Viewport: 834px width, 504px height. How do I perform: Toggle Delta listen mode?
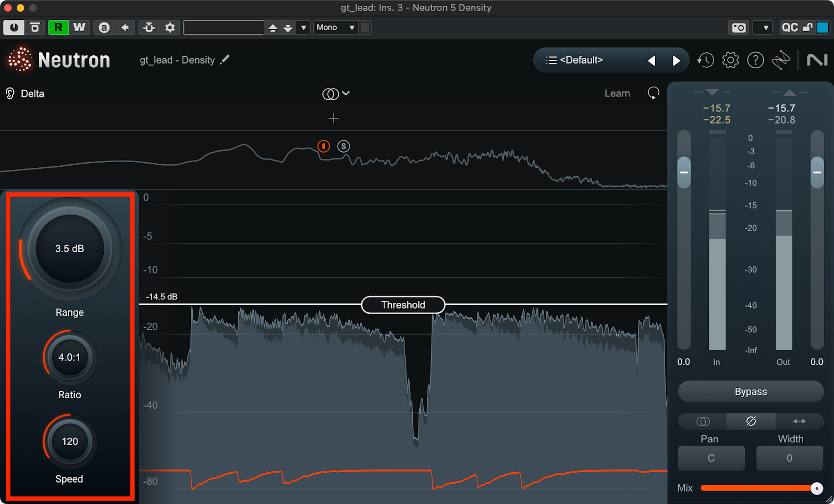(25, 94)
